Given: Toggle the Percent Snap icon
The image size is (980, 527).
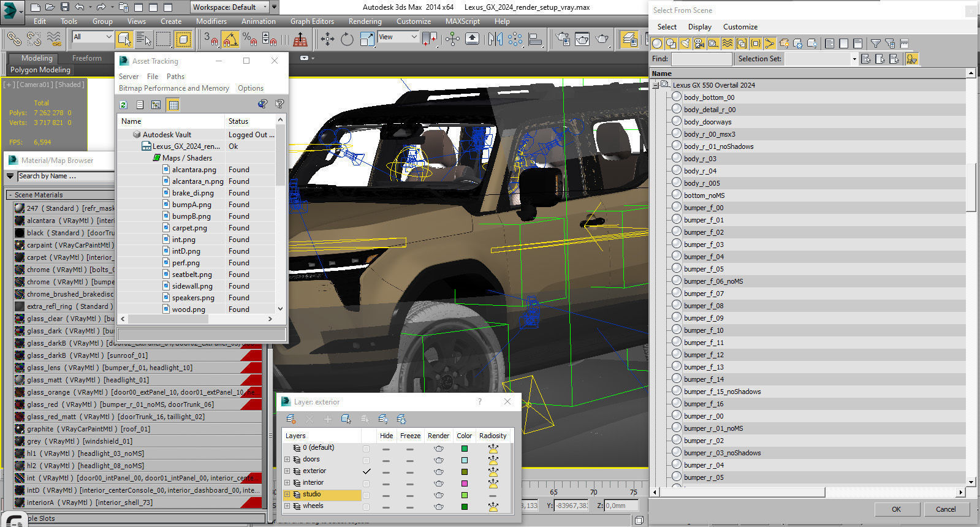Looking at the screenshot, I should pos(249,39).
